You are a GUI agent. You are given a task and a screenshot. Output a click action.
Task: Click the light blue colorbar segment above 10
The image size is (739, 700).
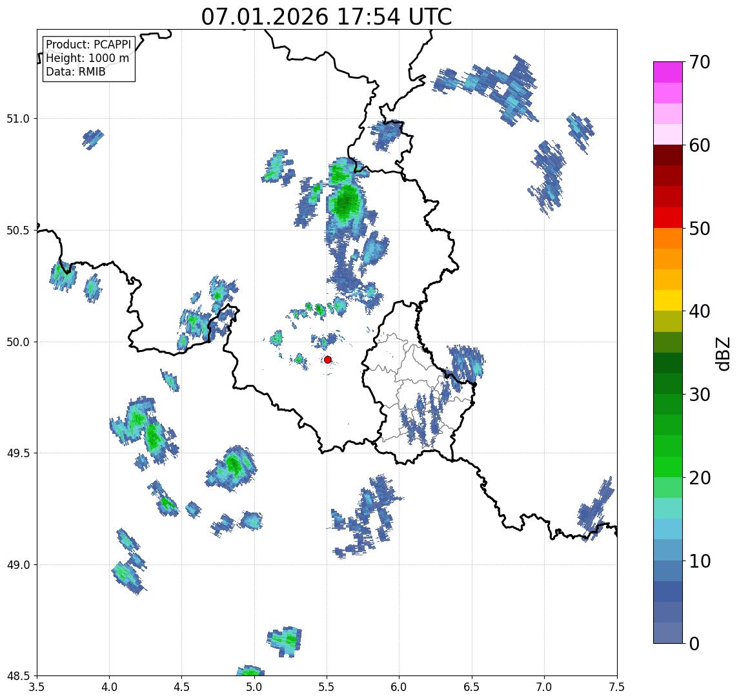[x=668, y=550]
